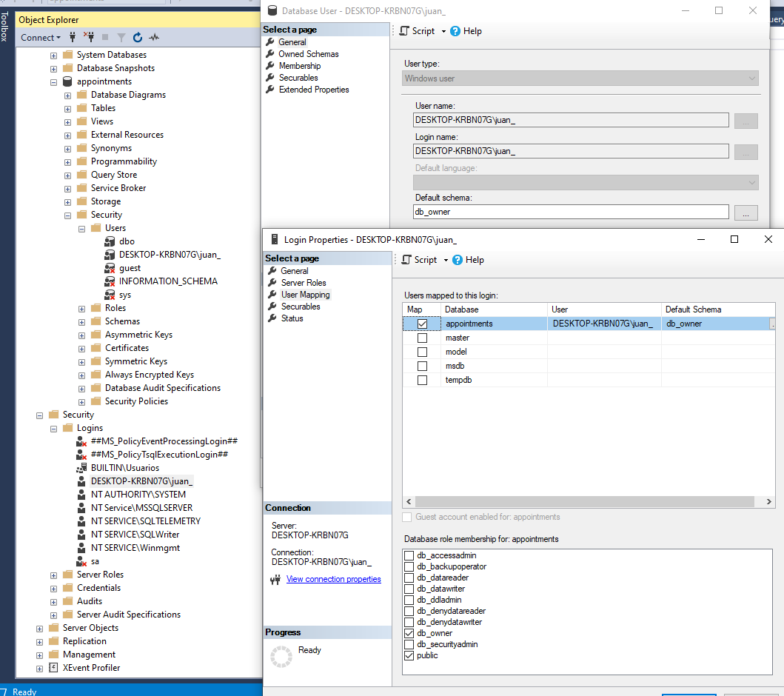This screenshot has width=784, height=696.
Task: Click the View connection properties link
Action: pos(333,579)
